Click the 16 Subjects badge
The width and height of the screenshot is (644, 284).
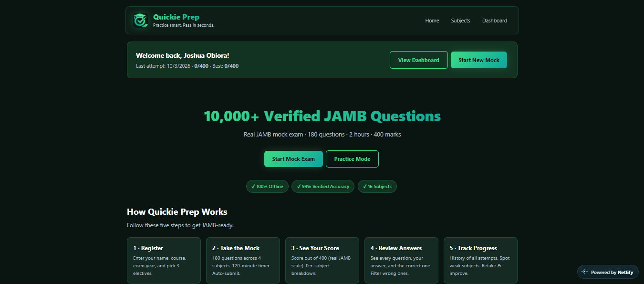[377, 187]
